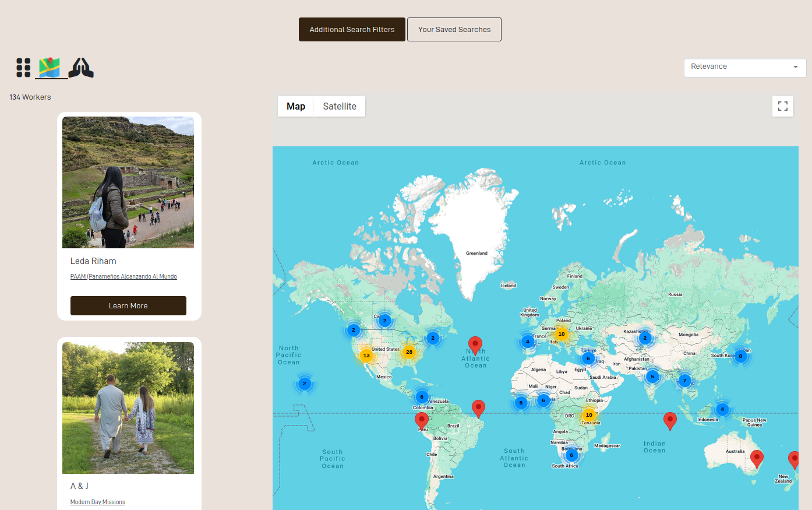Open cluster 8 near South Korea
This screenshot has height=510, width=812.
pyautogui.click(x=741, y=356)
